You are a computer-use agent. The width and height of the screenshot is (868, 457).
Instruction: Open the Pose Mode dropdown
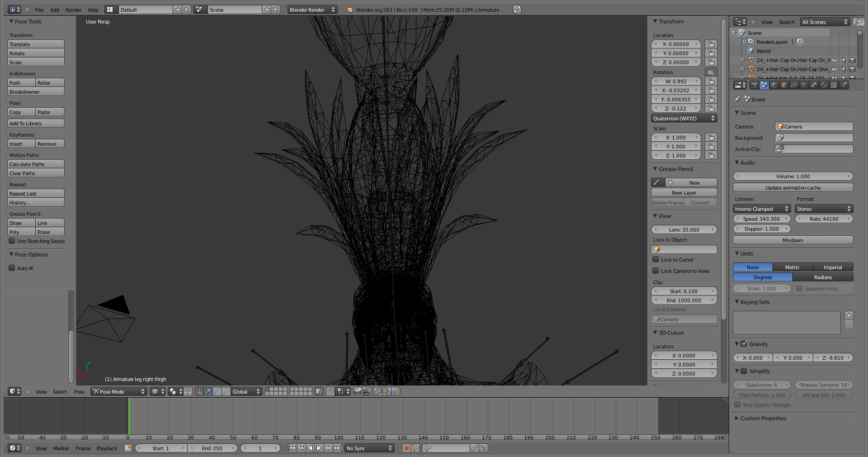click(x=119, y=391)
